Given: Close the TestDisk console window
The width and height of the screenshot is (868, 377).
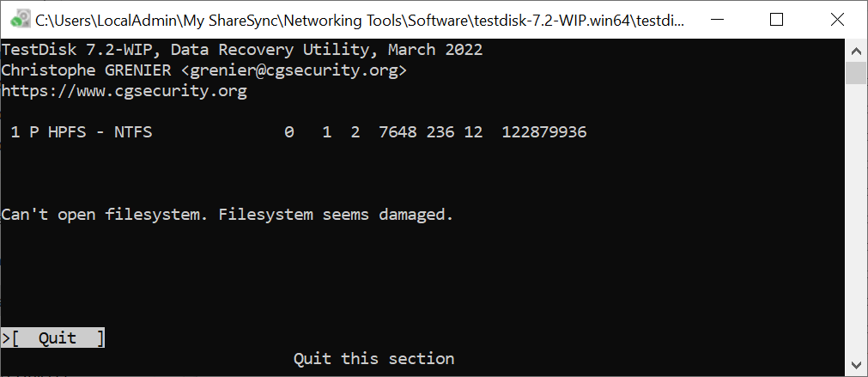Looking at the screenshot, I should pos(837,20).
